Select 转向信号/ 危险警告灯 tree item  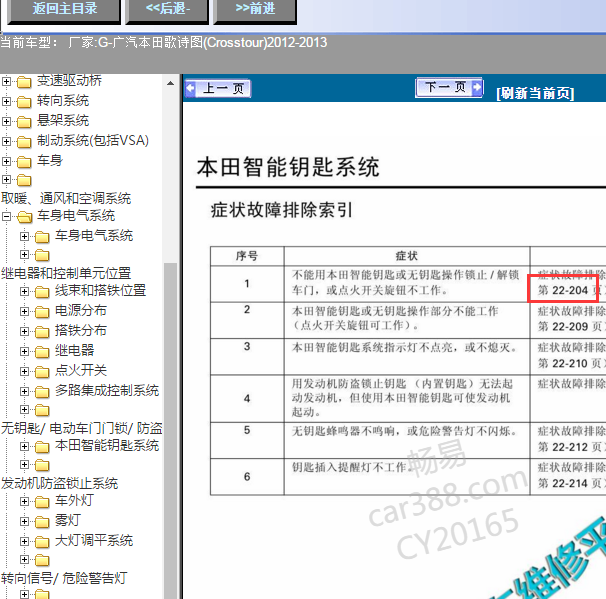coord(64,579)
